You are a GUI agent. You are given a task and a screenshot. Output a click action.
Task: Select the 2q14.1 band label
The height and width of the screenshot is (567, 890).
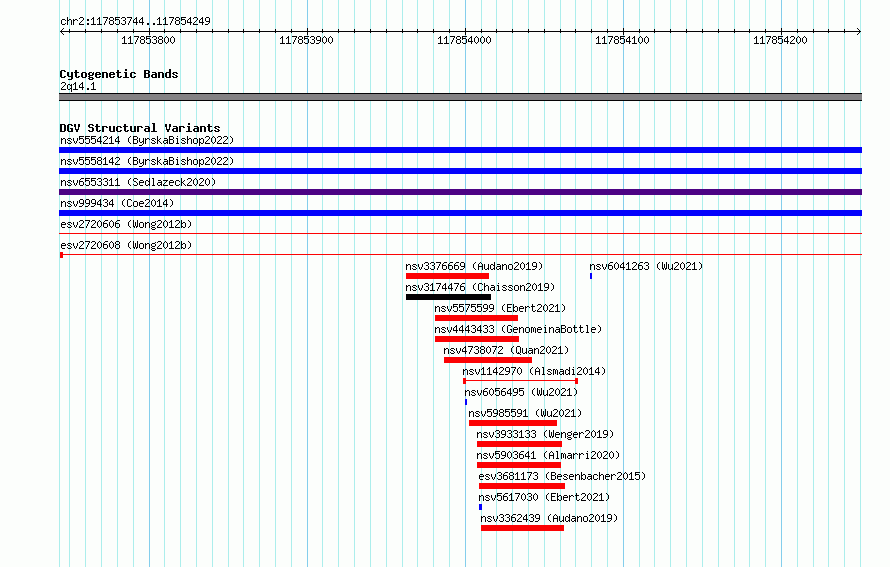click(x=78, y=86)
